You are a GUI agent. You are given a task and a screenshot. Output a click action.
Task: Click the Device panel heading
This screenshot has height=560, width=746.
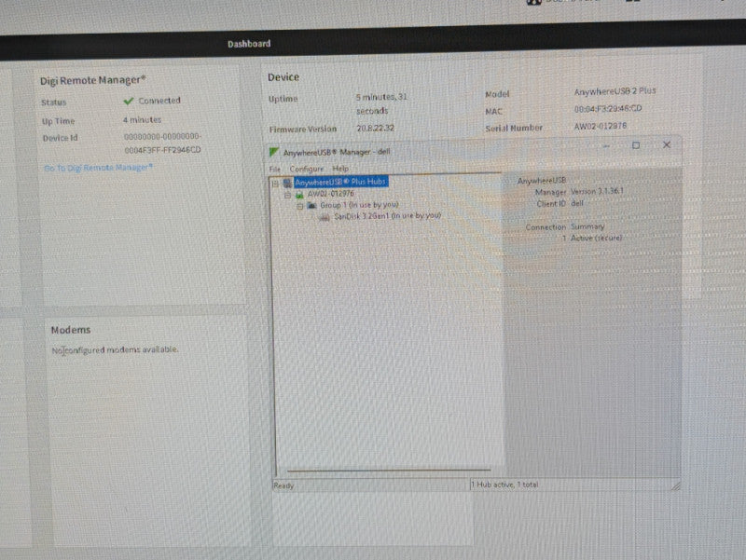click(x=283, y=77)
